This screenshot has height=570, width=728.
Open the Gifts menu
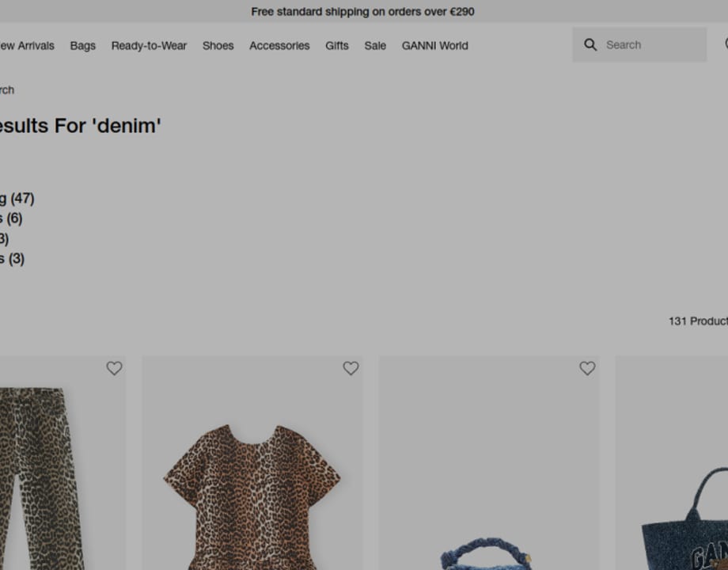pos(336,46)
